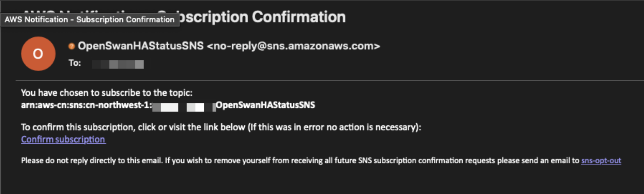Click the blurred recipient address after To:
The width and height of the screenshot is (644, 194).
(x=118, y=64)
